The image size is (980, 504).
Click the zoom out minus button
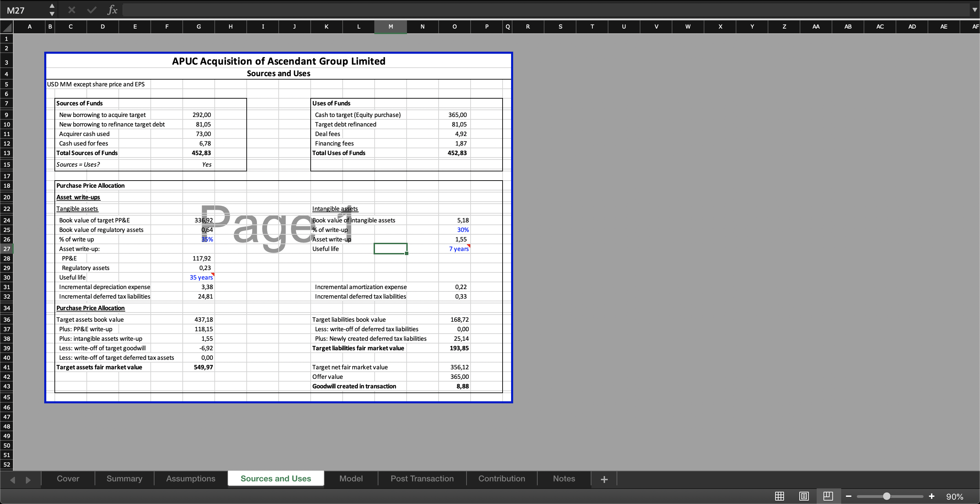[x=849, y=496]
